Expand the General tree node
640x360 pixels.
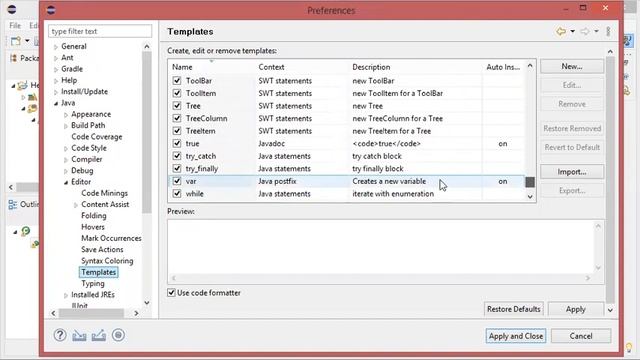pos(56,47)
